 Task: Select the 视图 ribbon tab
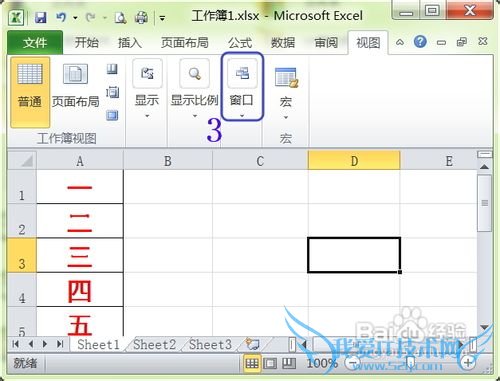coord(368,43)
